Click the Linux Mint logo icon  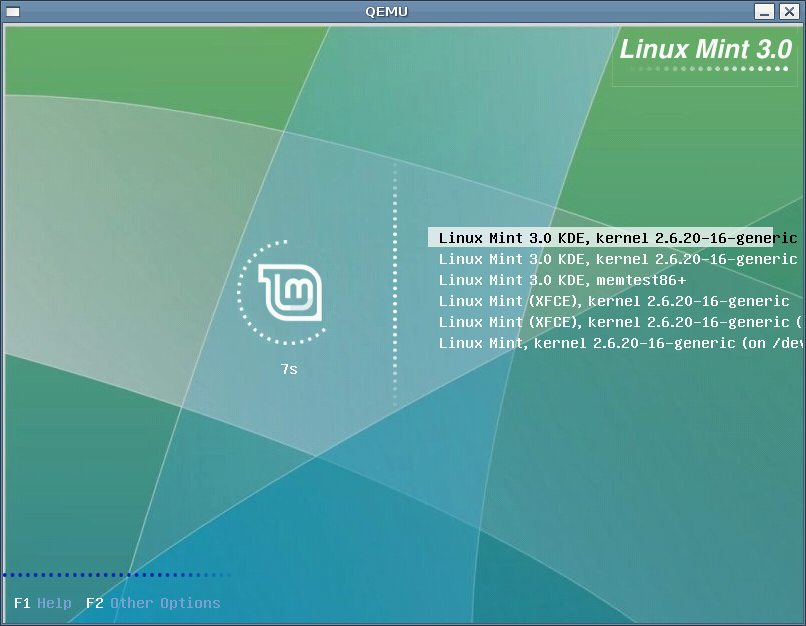click(290, 292)
